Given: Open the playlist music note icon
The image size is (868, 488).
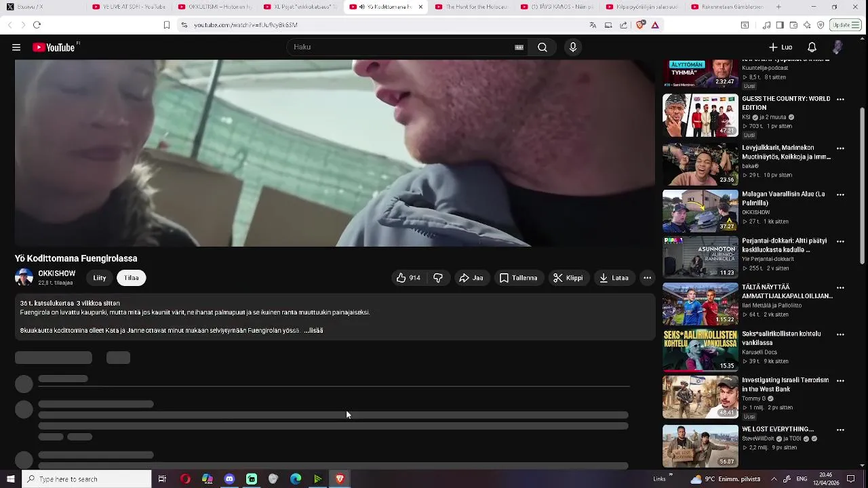Looking at the screenshot, I should click(x=766, y=25).
